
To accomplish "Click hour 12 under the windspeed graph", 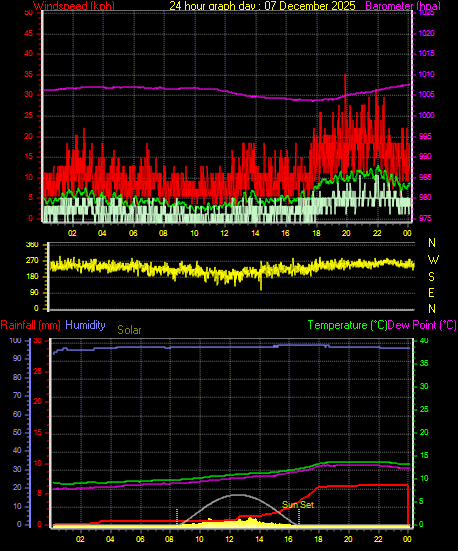I will coord(224,233).
